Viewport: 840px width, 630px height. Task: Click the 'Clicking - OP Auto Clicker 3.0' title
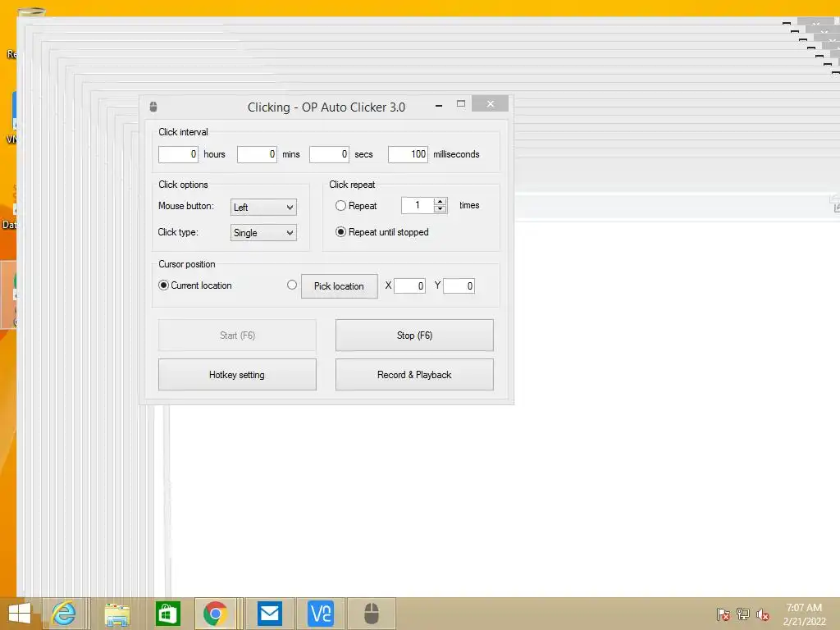click(326, 107)
